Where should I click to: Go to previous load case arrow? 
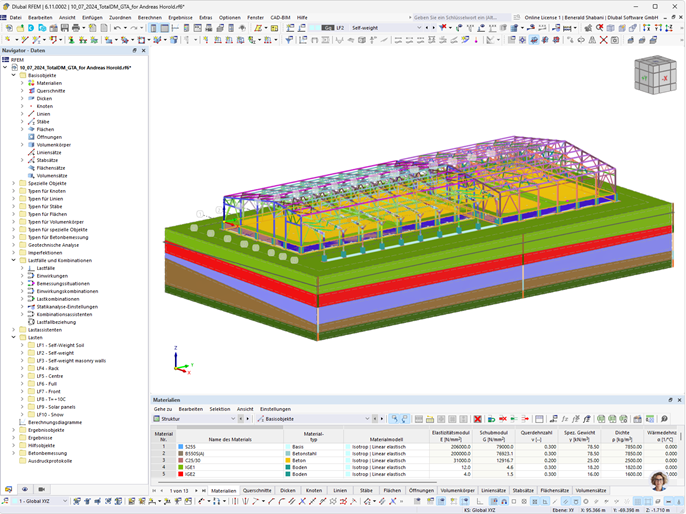point(427,28)
